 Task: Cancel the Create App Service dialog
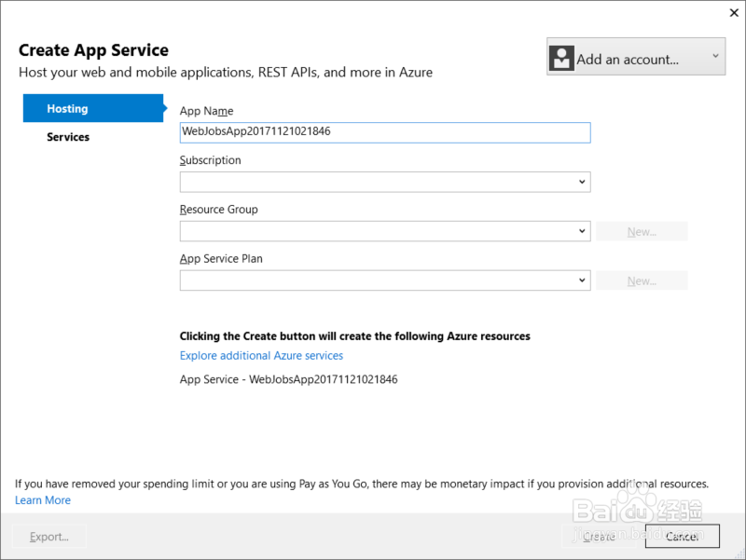(682, 537)
